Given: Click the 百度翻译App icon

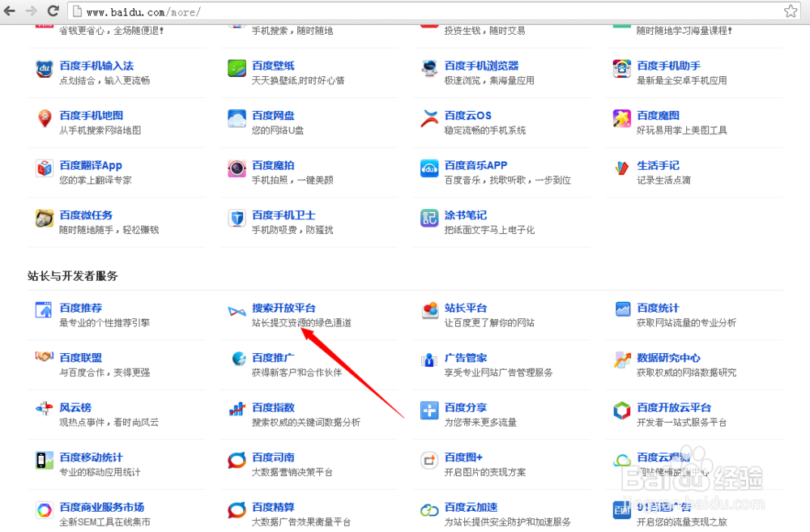Looking at the screenshot, I should point(45,168).
